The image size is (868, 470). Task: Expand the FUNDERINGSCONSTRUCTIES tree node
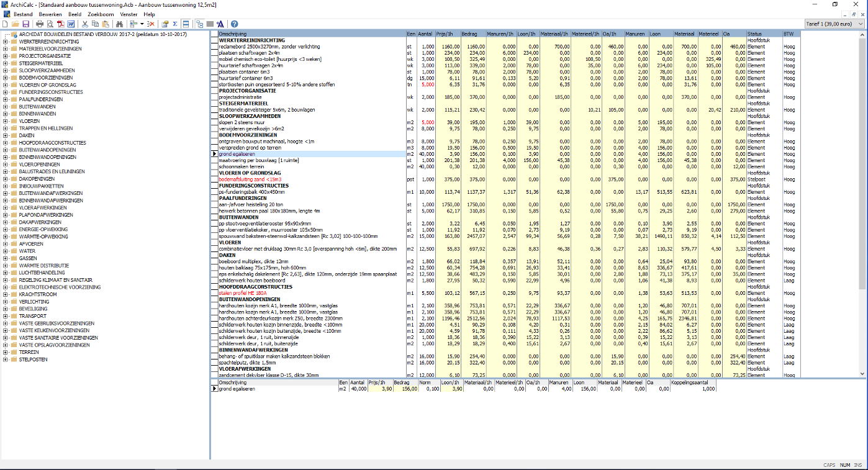(5, 92)
